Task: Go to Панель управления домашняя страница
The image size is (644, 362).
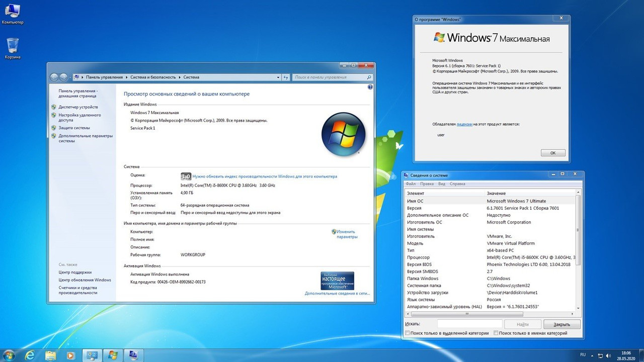Action: coord(78,94)
